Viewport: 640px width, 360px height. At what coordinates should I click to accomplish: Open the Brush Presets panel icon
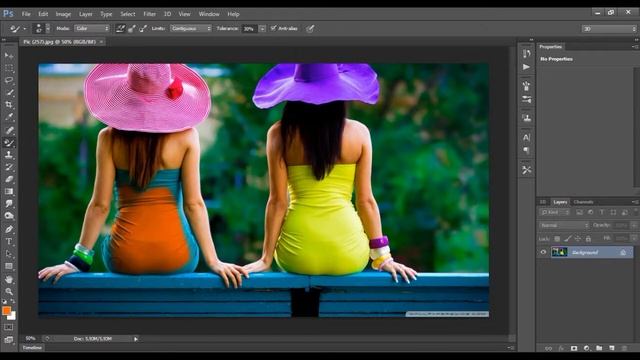pos(527,86)
